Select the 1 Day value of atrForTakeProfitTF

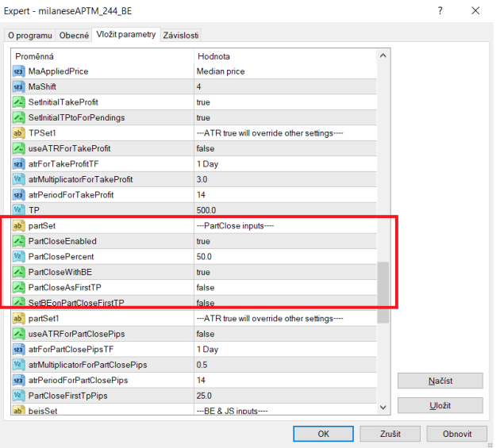click(x=207, y=164)
